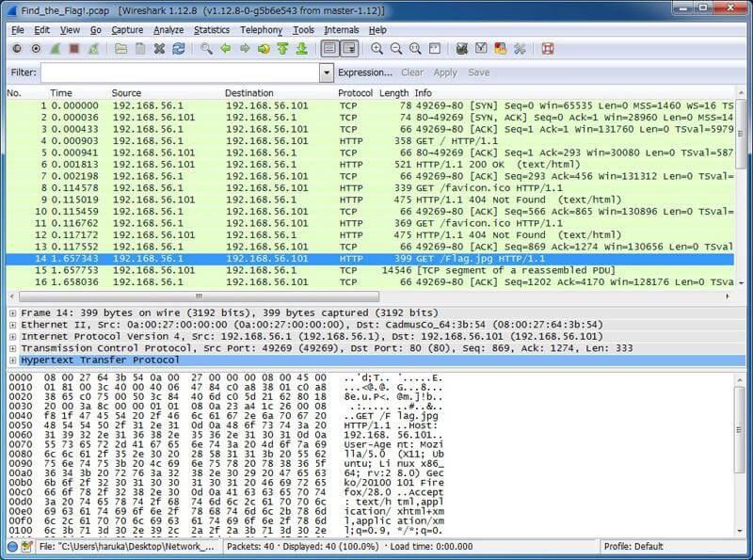Open the Capture menu
Screen dimensions: 753x560
127,30
